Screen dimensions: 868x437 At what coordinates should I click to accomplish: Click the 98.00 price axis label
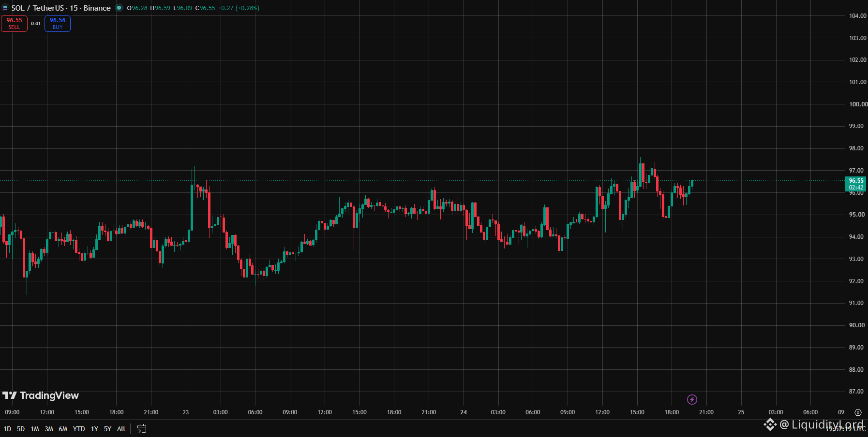click(856, 148)
